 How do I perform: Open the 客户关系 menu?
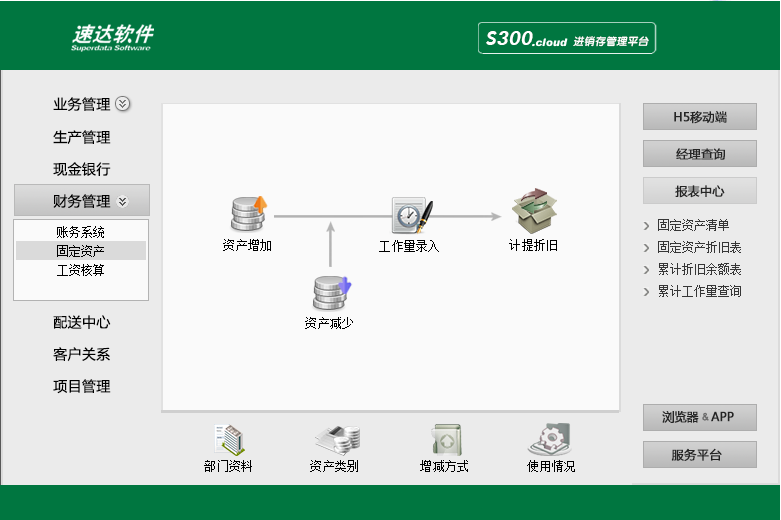pos(82,354)
